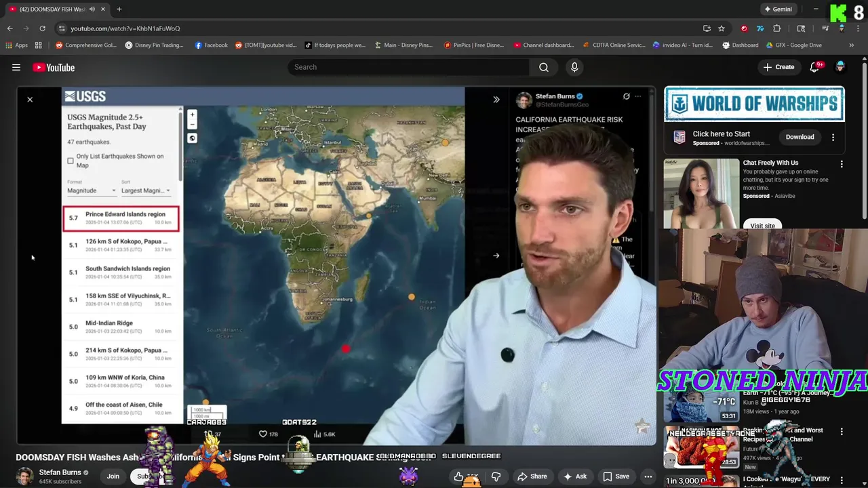Open more actions ellipsis under the video
Image resolution: width=868 pixels, height=488 pixels.
tap(648, 476)
